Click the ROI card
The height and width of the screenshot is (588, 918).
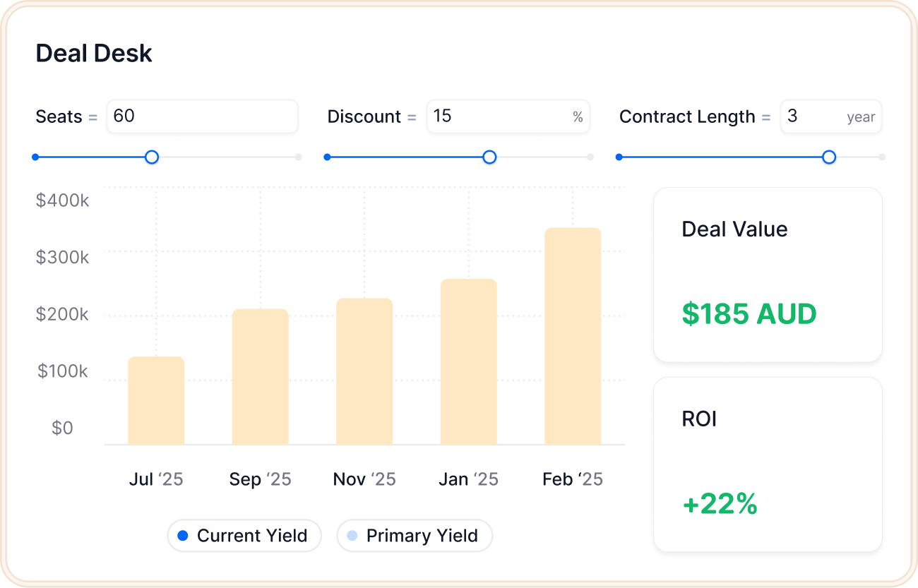[x=768, y=464]
